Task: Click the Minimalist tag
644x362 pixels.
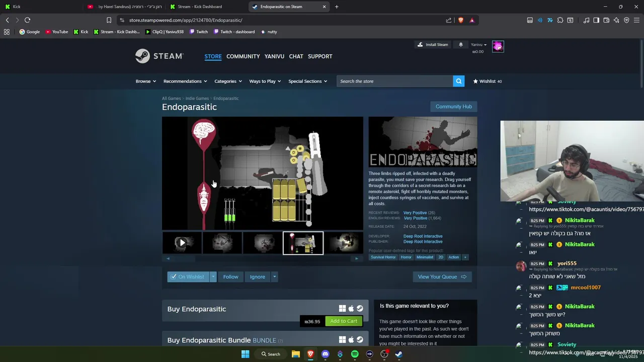Action: (x=425, y=257)
